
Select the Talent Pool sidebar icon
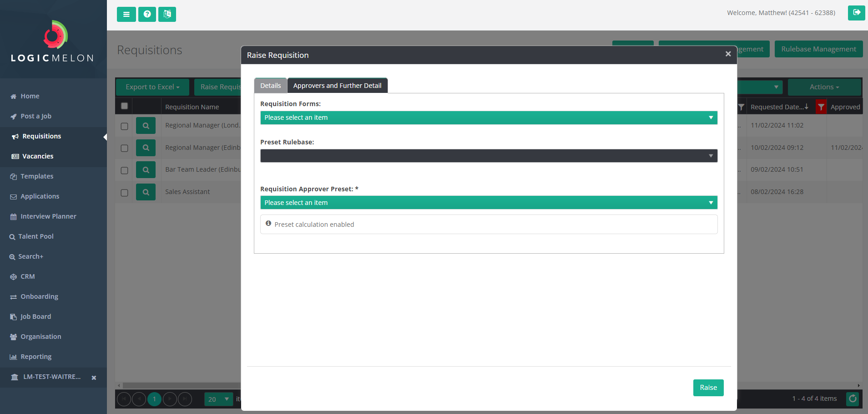click(12, 236)
